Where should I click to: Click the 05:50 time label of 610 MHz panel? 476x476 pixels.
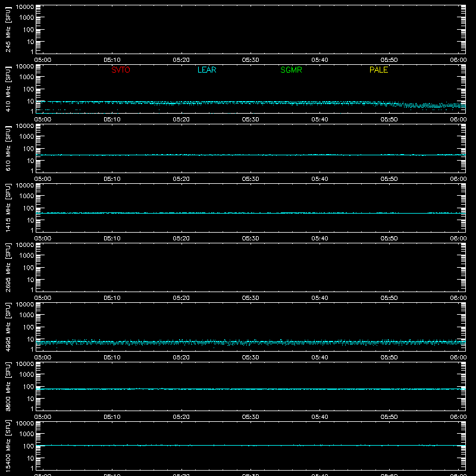pyautogui.click(x=389, y=179)
